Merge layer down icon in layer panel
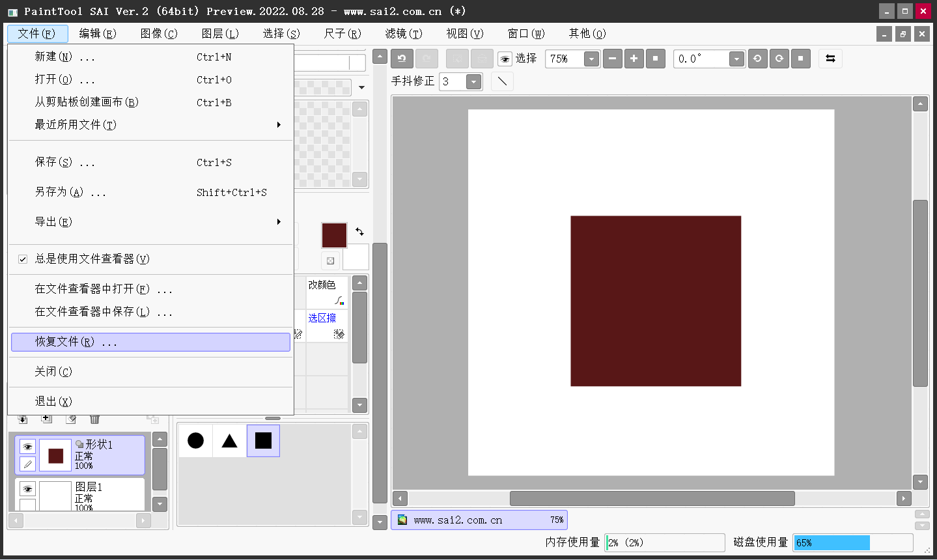Image resolution: width=937 pixels, height=560 pixels. [x=23, y=419]
